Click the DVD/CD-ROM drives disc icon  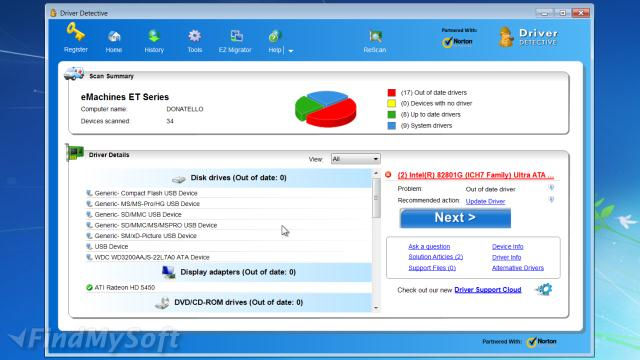[x=162, y=303]
